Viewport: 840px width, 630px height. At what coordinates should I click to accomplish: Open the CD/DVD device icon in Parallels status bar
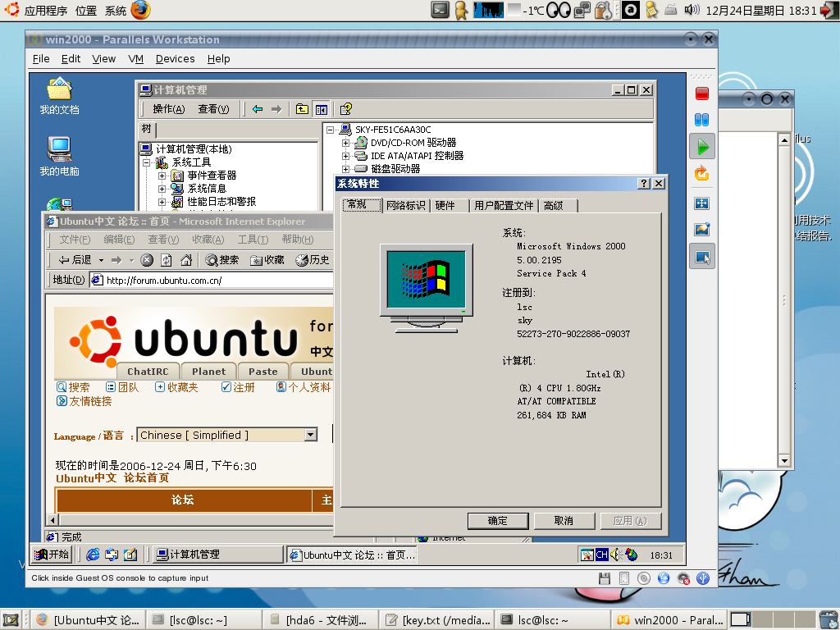(x=644, y=578)
